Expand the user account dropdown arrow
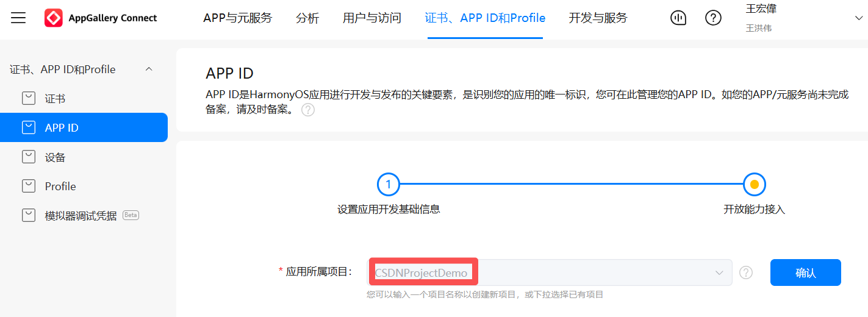 pyautogui.click(x=859, y=18)
